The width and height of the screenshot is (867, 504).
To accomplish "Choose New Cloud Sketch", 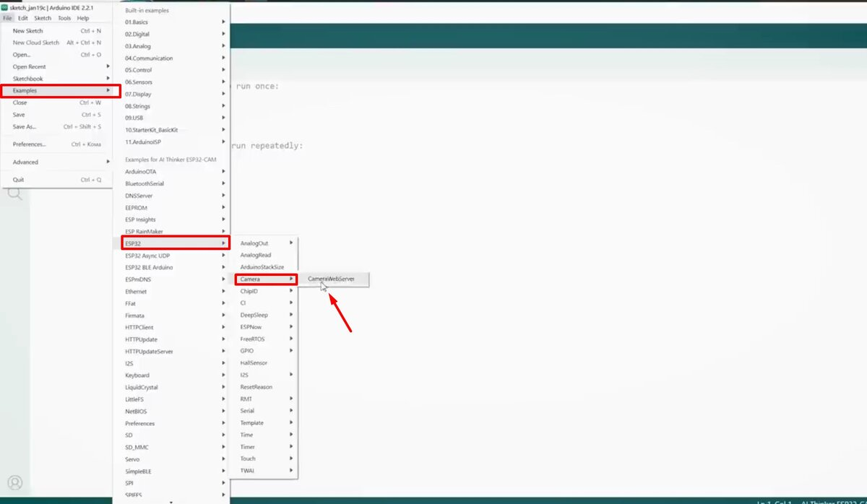I will 57,43.
